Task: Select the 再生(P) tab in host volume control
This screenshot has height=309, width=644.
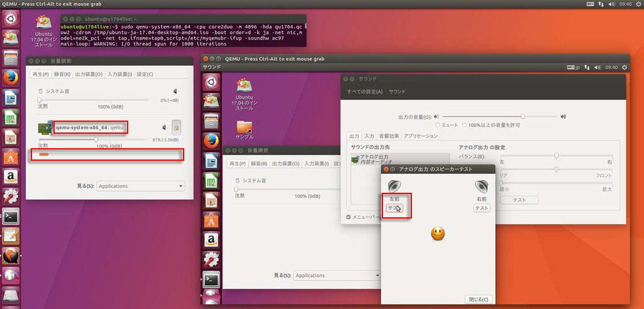Action: pos(41,74)
